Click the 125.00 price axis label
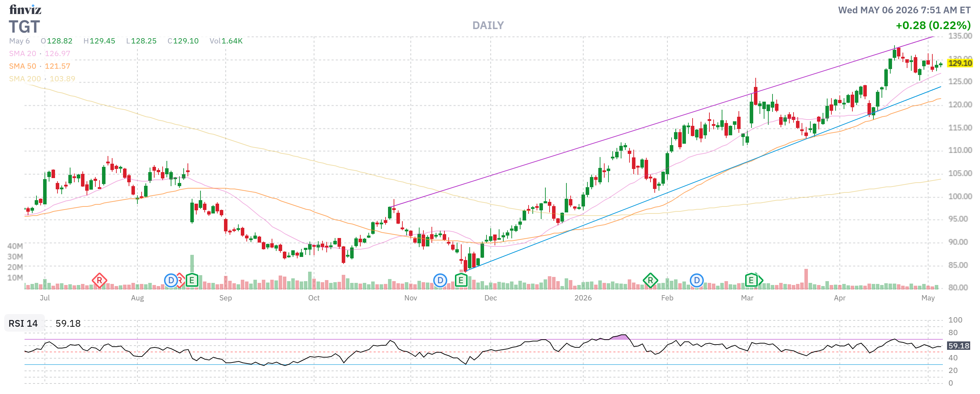Image resolution: width=980 pixels, height=394 pixels. click(x=960, y=82)
